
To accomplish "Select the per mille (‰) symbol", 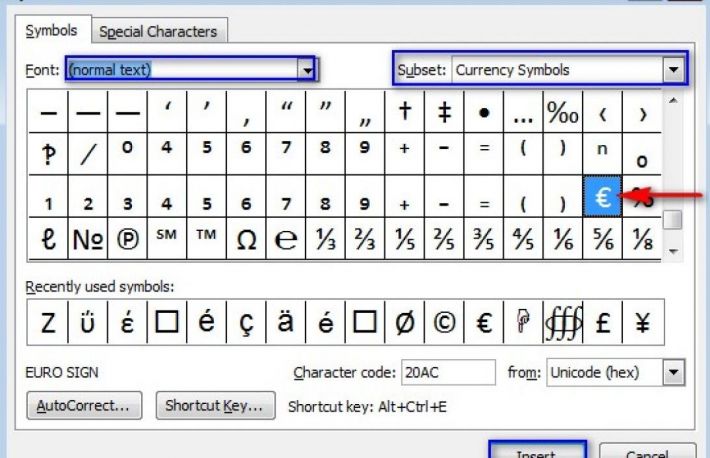I will click(562, 112).
